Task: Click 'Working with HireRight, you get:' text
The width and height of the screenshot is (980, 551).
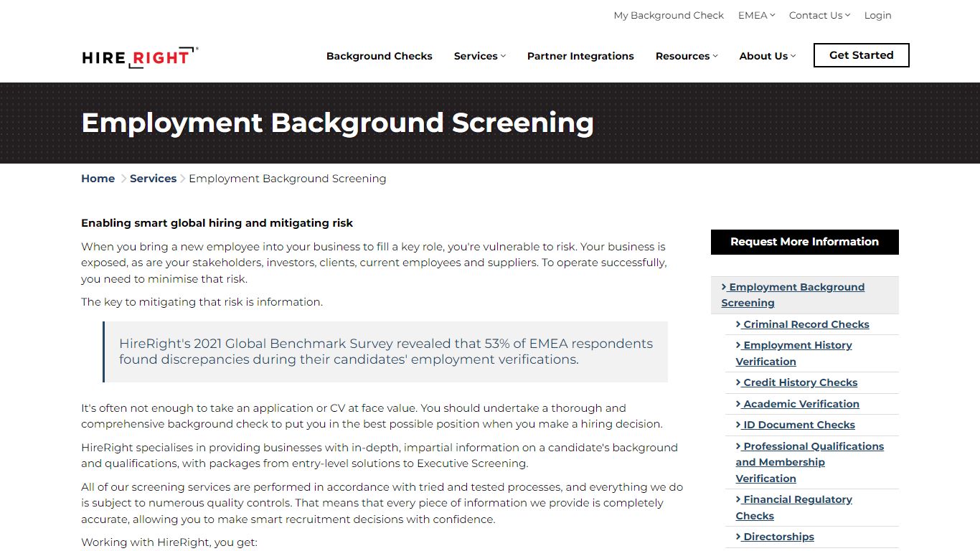Action: pyautogui.click(x=169, y=542)
